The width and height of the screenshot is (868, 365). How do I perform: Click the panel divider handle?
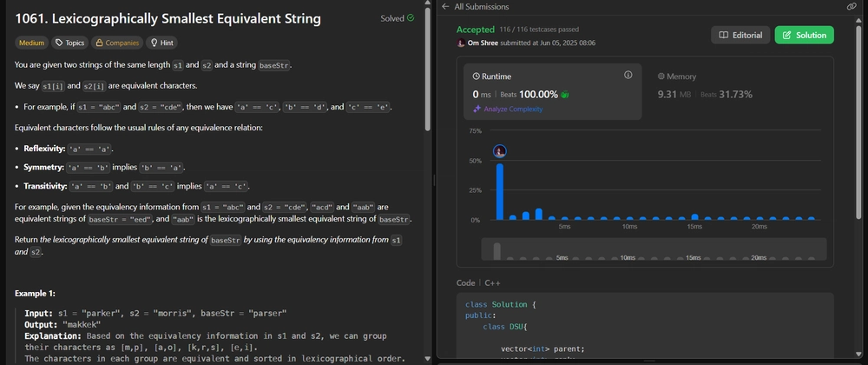click(434, 181)
